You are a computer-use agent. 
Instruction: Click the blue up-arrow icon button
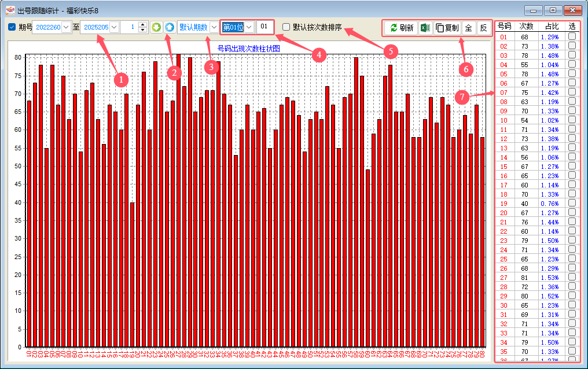169,27
